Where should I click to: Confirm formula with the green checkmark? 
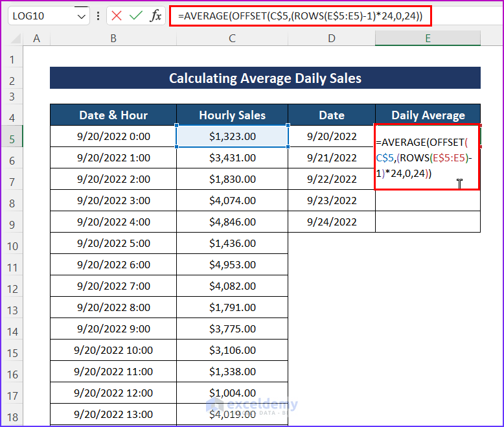135,16
